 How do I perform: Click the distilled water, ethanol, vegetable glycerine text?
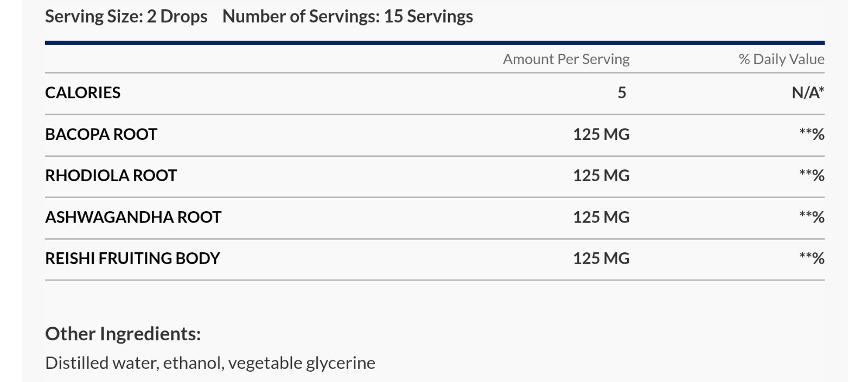pos(210,363)
